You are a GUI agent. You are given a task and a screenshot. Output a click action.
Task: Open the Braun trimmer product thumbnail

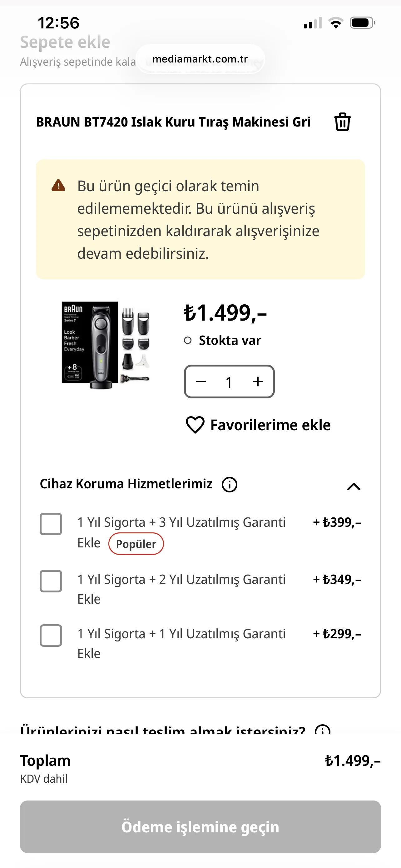pos(105,345)
